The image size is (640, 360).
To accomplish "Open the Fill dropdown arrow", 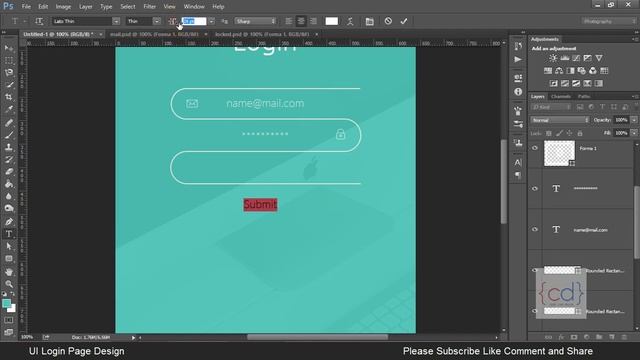I will (634, 133).
